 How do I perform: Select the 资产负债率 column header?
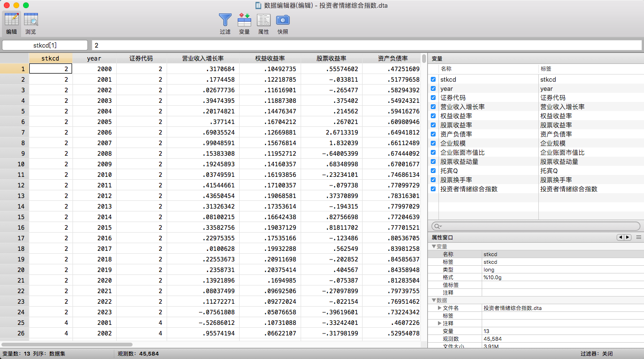coord(392,58)
